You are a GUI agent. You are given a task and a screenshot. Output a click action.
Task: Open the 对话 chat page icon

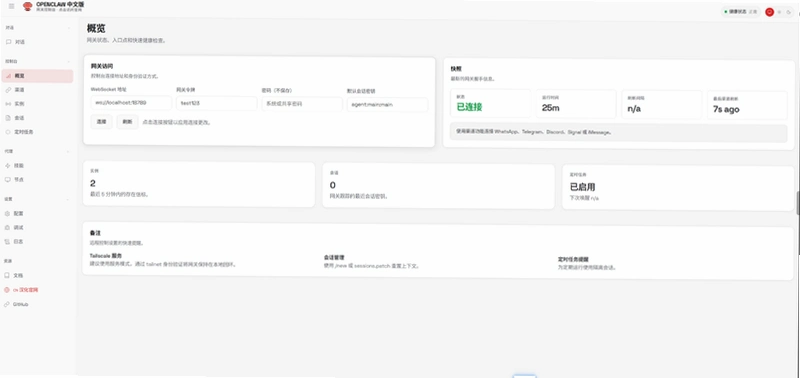[x=8, y=42]
